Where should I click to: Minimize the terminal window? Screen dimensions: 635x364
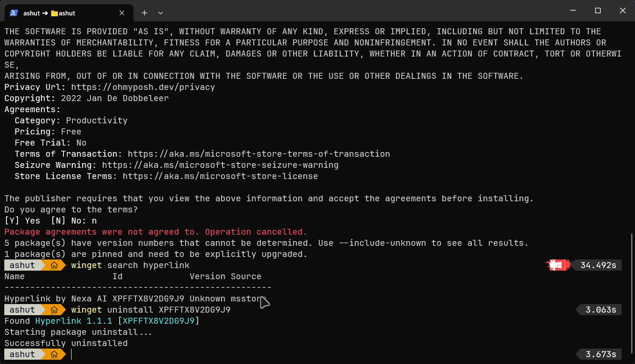(x=573, y=11)
